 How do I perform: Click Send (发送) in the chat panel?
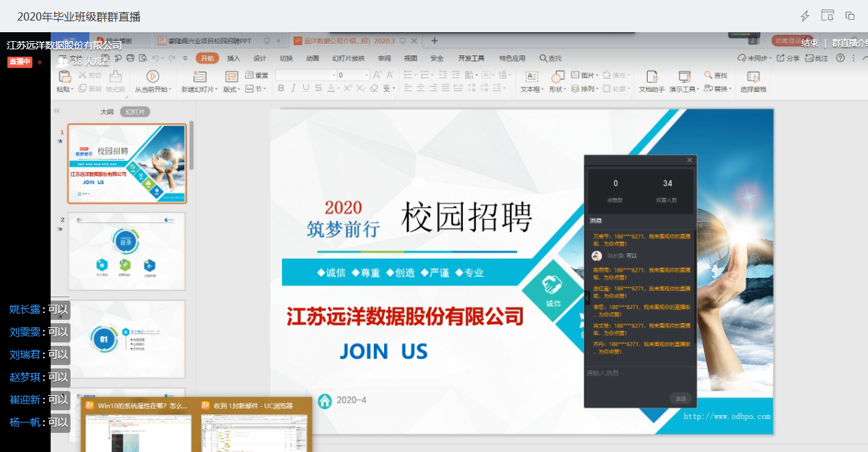680,399
